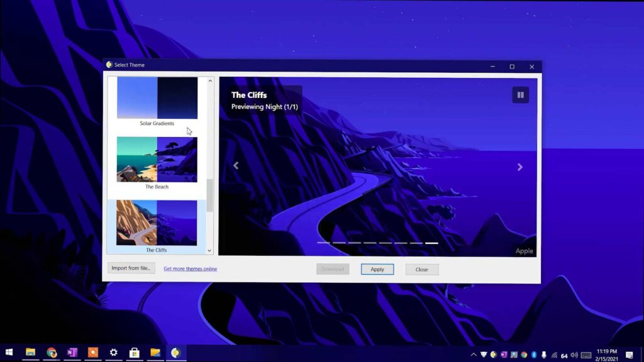Open the orange app on the taskbar
The image size is (644, 362).
tap(93, 353)
